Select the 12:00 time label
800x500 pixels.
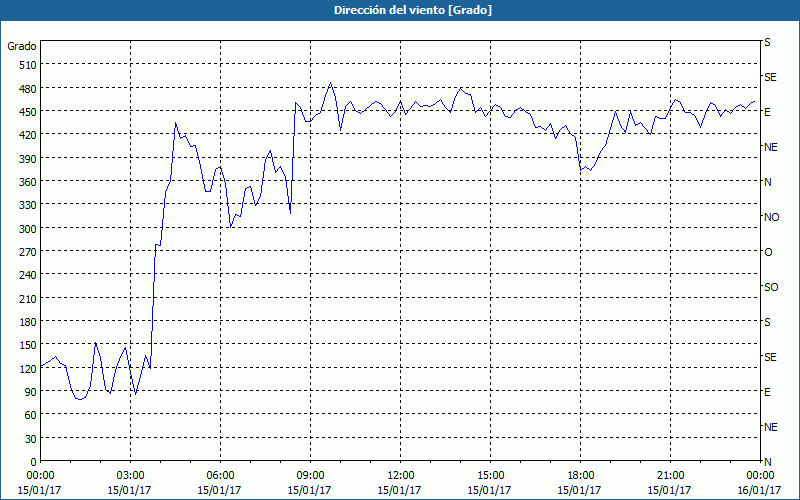click(401, 476)
